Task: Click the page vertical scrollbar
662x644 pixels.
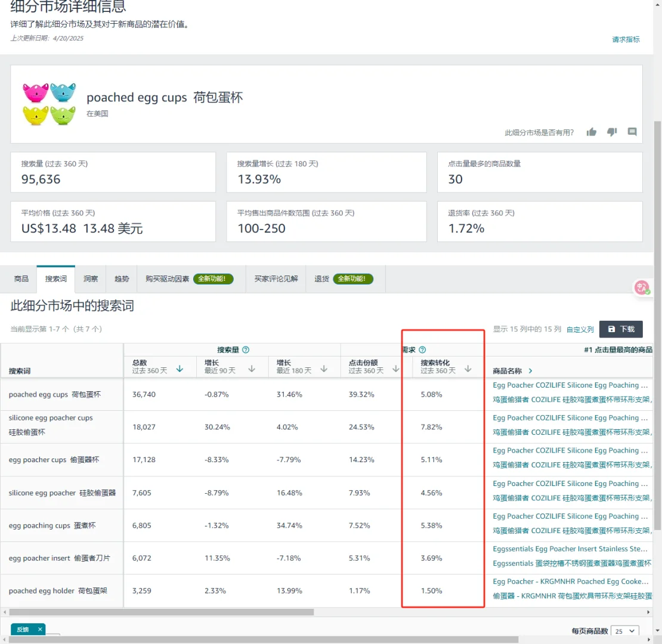Action: click(657, 325)
